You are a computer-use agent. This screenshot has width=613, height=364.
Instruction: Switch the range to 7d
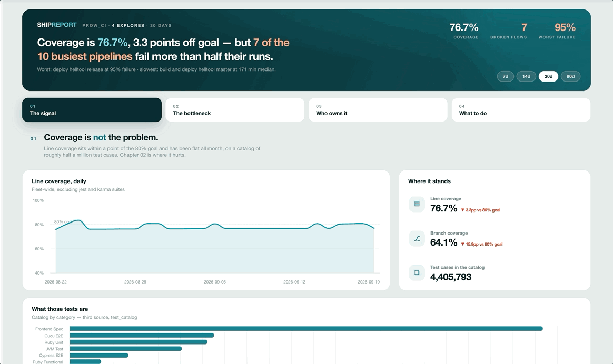click(x=506, y=77)
